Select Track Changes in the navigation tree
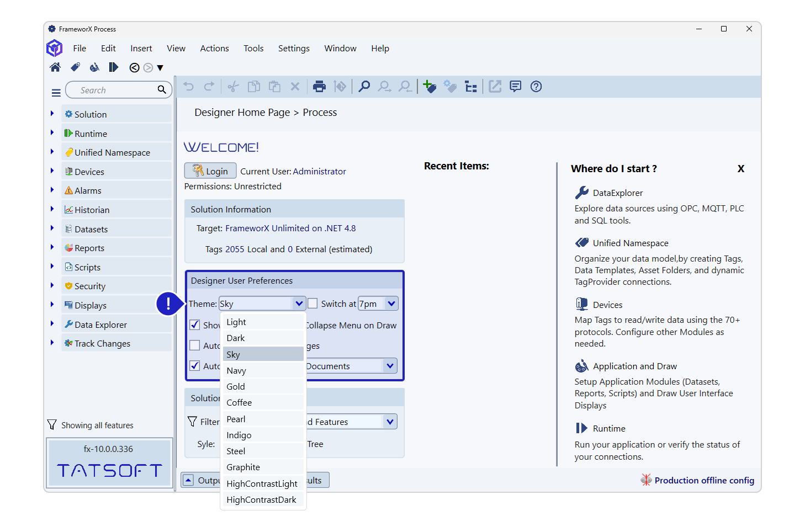 (x=116, y=343)
